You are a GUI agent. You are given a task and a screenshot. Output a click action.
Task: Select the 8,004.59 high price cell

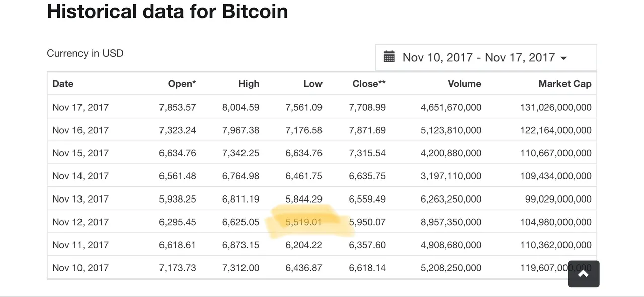[240, 107]
